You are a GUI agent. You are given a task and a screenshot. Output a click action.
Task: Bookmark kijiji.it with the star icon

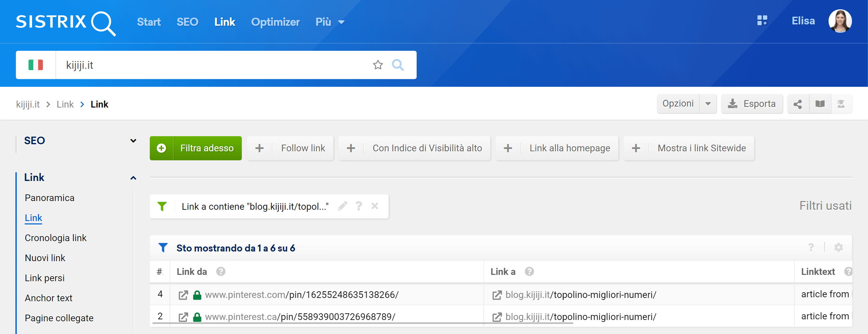pyautogui.click(x=378, y=65)
